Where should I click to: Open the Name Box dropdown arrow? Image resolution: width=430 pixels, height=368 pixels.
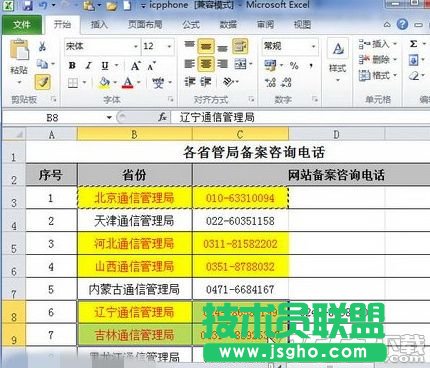pyautogui.click(x=109, y=117)
